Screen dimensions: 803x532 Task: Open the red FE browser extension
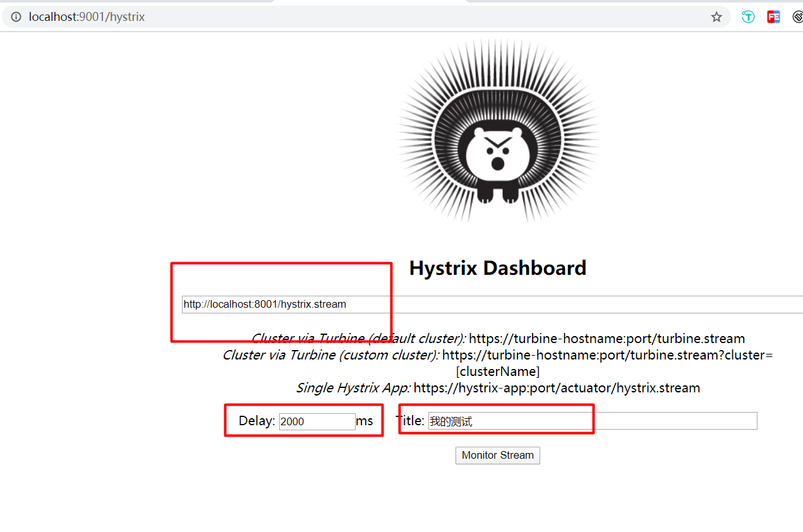point(773,17)
